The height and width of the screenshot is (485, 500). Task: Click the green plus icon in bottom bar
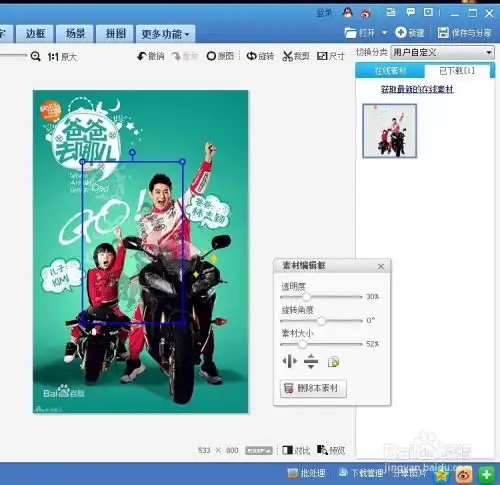(x=486, y=474)
